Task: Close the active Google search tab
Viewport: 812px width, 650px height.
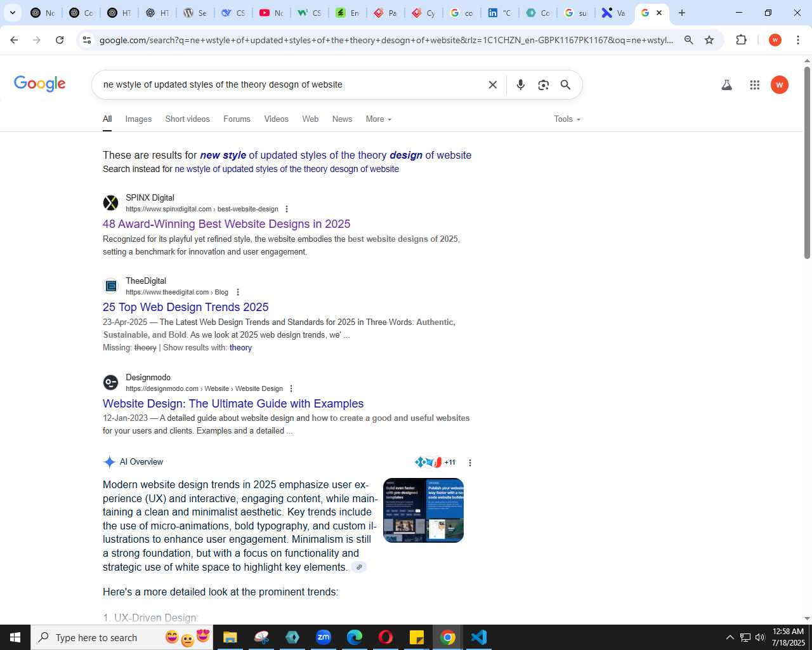Action: (x=659, y=13)
